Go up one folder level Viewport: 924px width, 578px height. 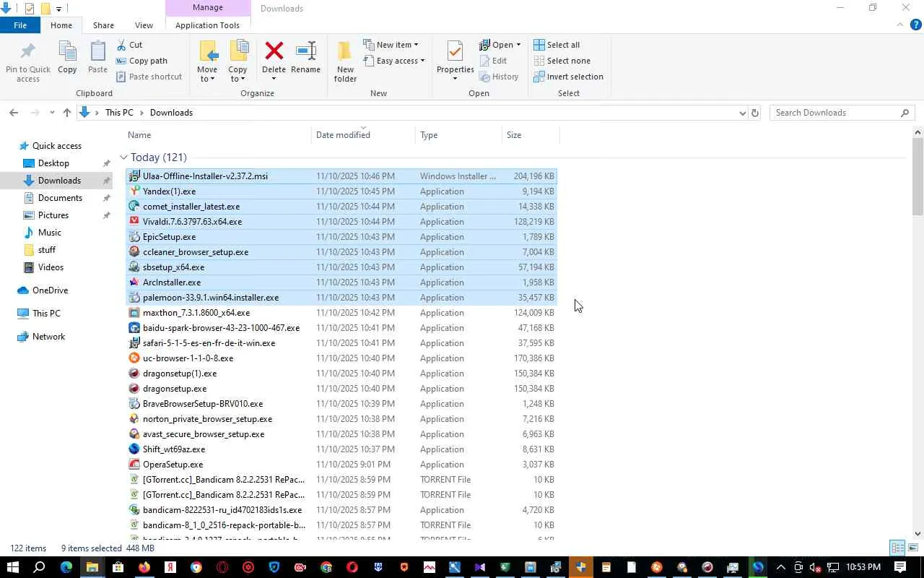[x=67, y=113]
